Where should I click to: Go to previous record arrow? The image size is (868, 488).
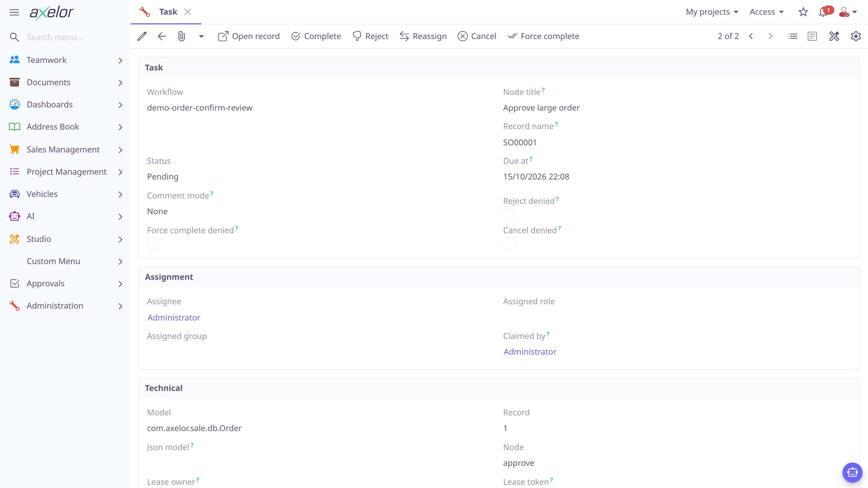tap(751, 36)
